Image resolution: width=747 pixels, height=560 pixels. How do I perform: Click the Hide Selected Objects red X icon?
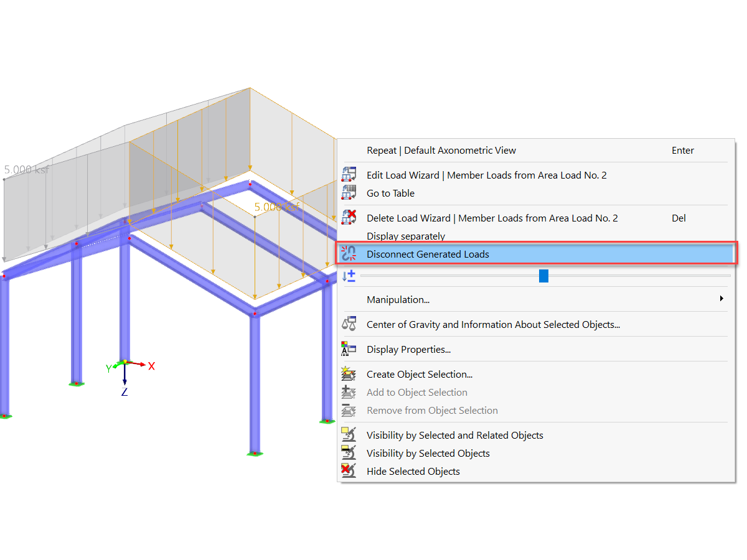coord(349,471)
